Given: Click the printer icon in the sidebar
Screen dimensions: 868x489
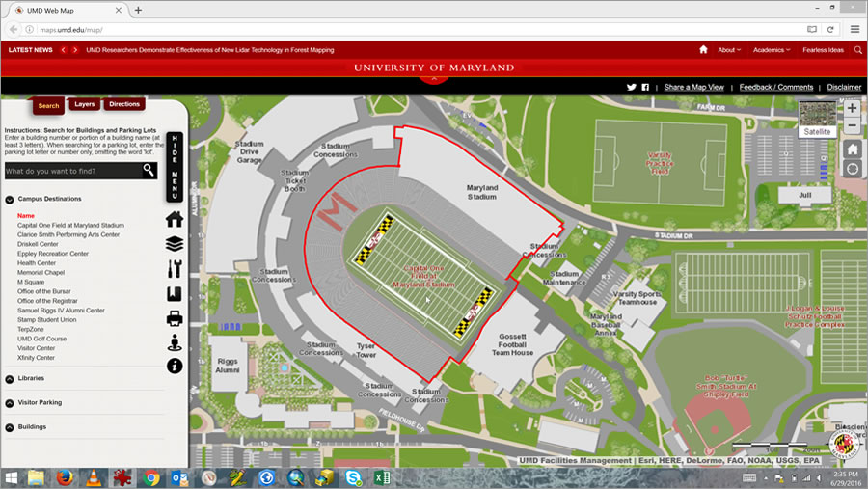Looking at the screenshot, I should (x=175, y=318).
